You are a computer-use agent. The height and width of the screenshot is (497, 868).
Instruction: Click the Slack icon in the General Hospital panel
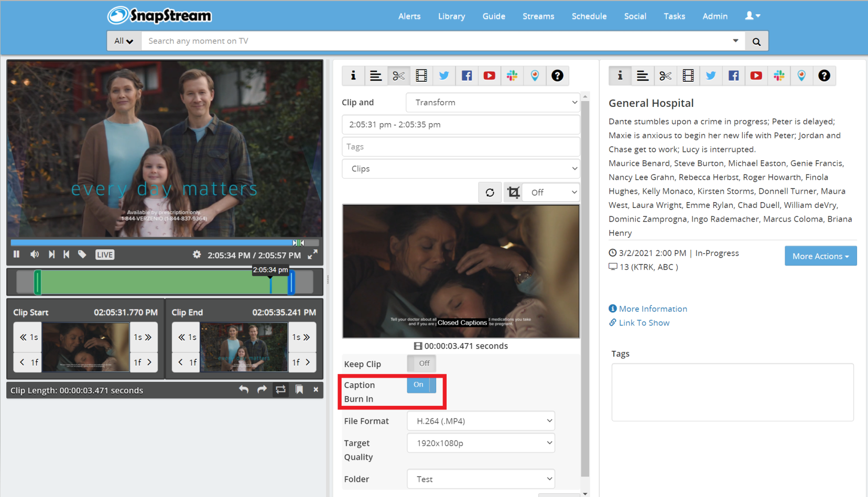pos(779,76)
